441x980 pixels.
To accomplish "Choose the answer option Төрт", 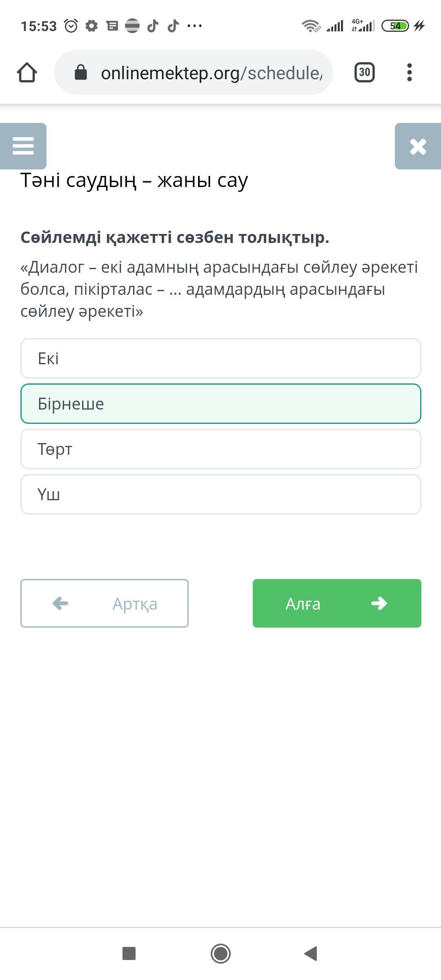I will click(x=220, y=449).
